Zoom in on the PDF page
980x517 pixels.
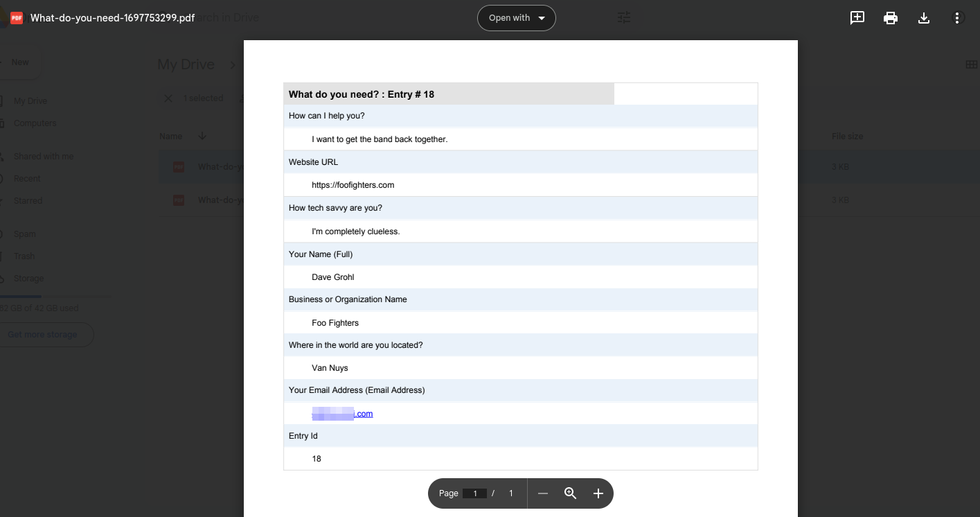pyautogui.click(x=598, y=493)
